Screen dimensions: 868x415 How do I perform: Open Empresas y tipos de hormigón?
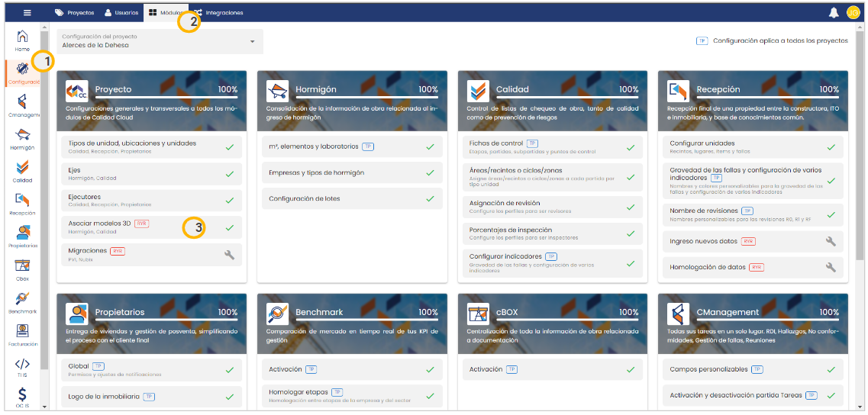(349, 173)
